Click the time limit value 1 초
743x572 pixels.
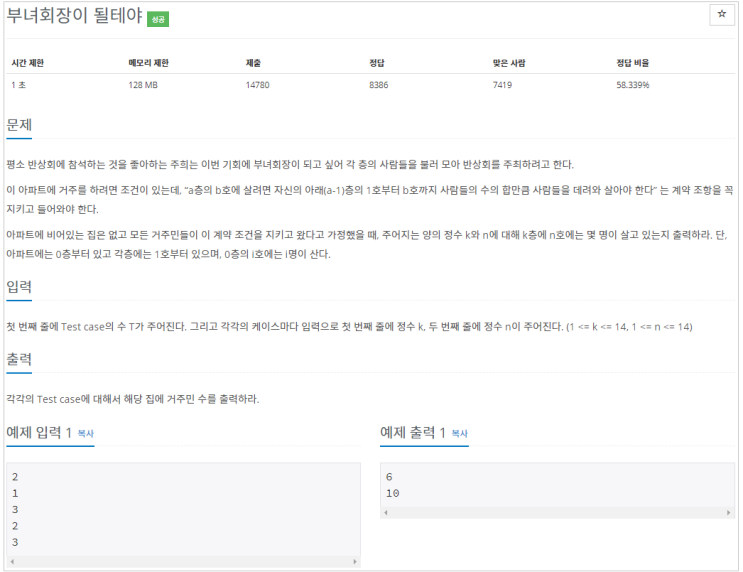pos(18,85)
